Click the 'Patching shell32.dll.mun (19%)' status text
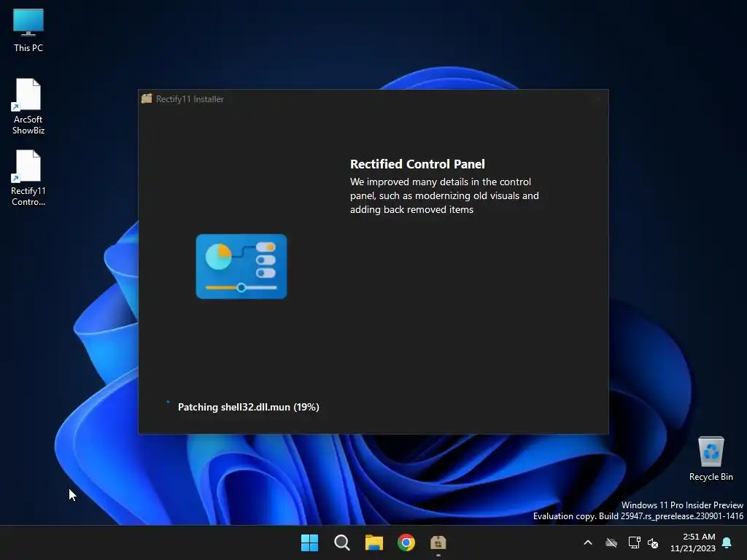747x560 pixels. click(248, 407)
